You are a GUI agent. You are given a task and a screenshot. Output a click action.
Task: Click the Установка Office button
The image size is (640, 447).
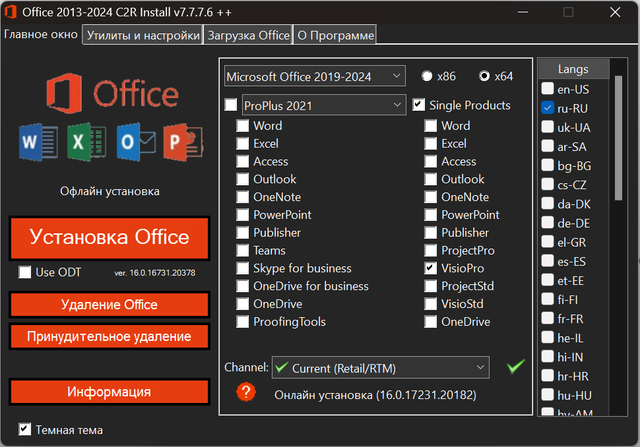coord(109,238)
